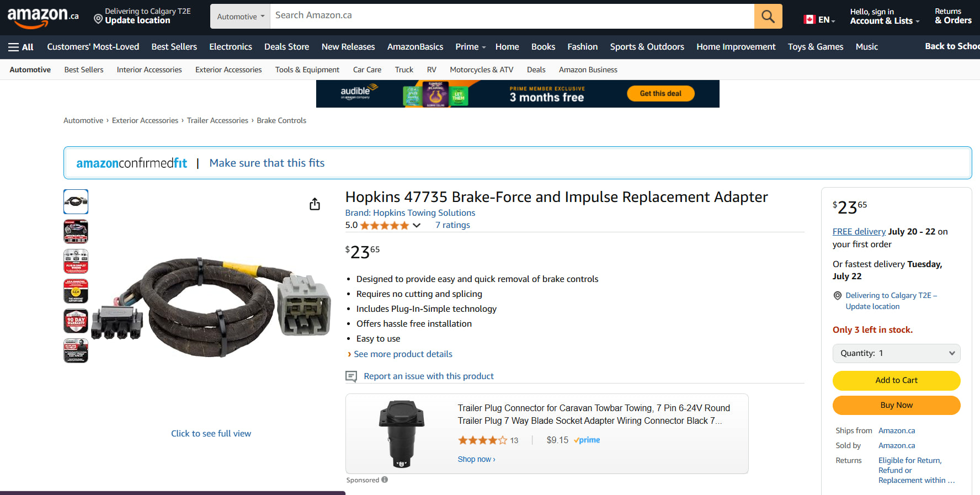980x495 pixels.
Task: Expand the star rating chevron
Action: click(417, 225)
